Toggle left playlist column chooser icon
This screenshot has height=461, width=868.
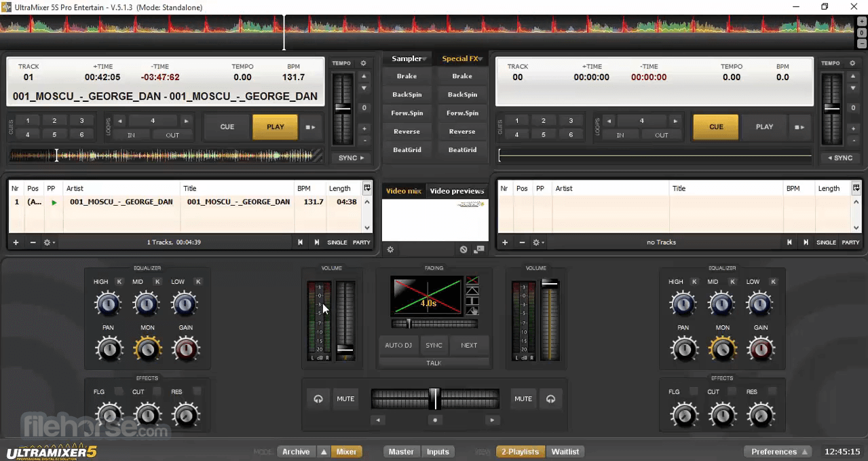coord(367,188)
